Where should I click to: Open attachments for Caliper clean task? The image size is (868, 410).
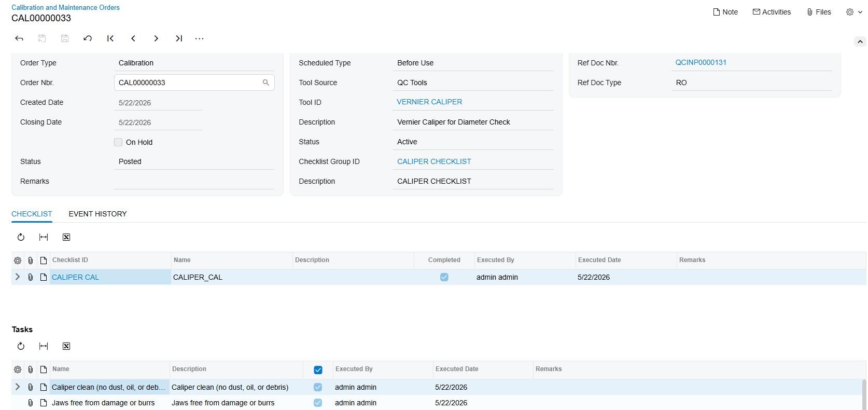31,387
